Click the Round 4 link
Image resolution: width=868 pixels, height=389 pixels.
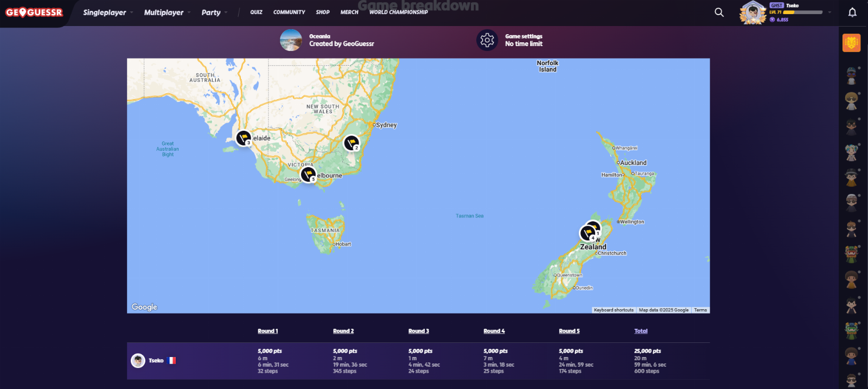494,331
